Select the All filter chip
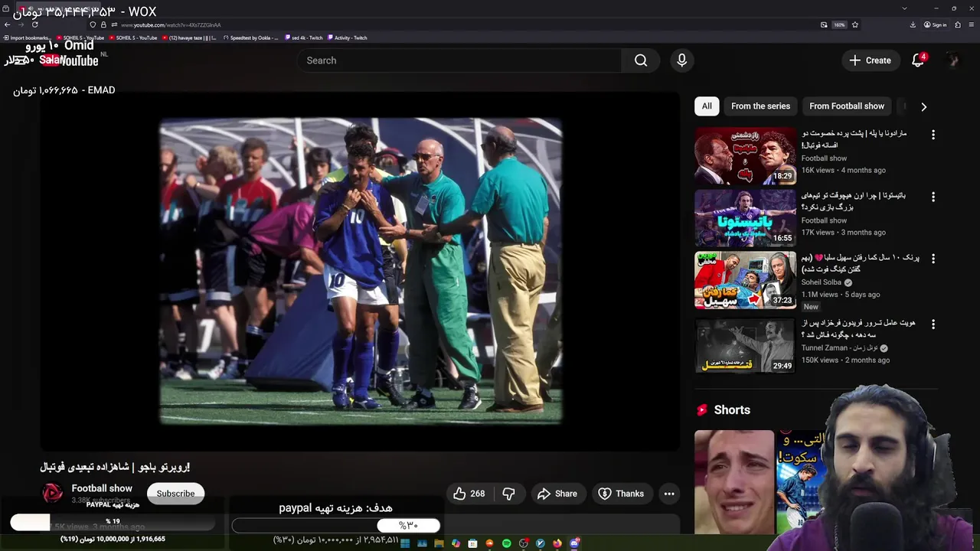Viewport: 980px width, 551px height. click(x=707, y=106)
